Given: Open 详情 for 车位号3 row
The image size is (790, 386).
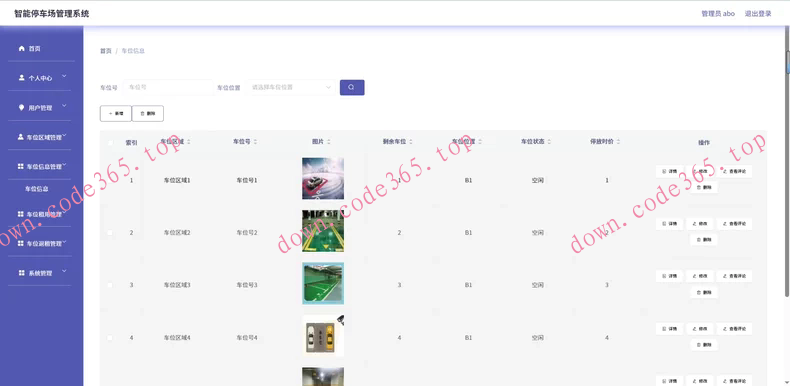Looking at the screenshot, I should (x=669, y=276).
